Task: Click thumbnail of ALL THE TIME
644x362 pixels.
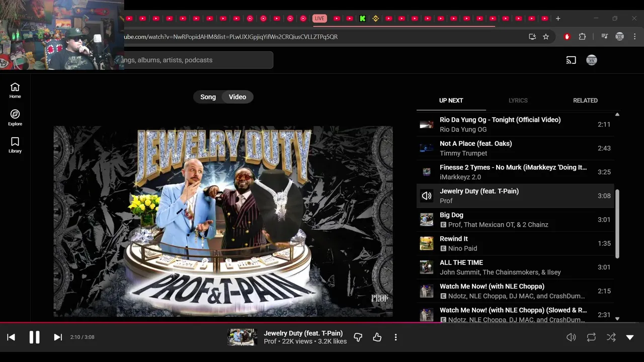Action: click(427, 267)
